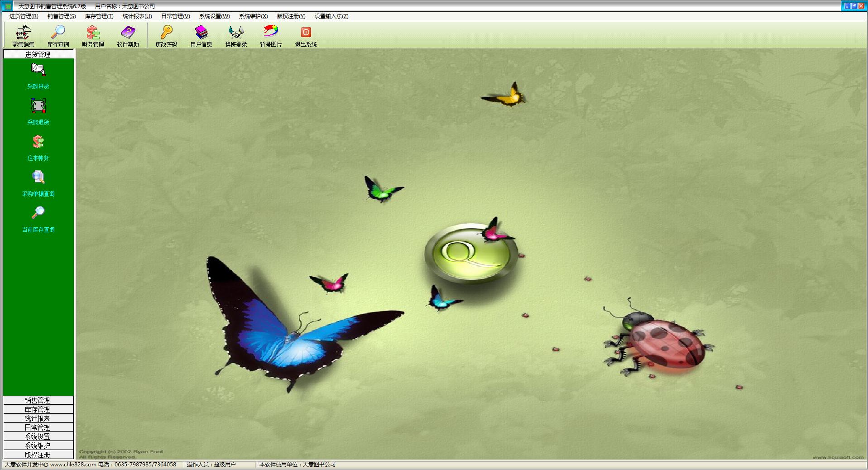
Task: Expand the 统计报表 sidebar section
Action: pos(38,418)
